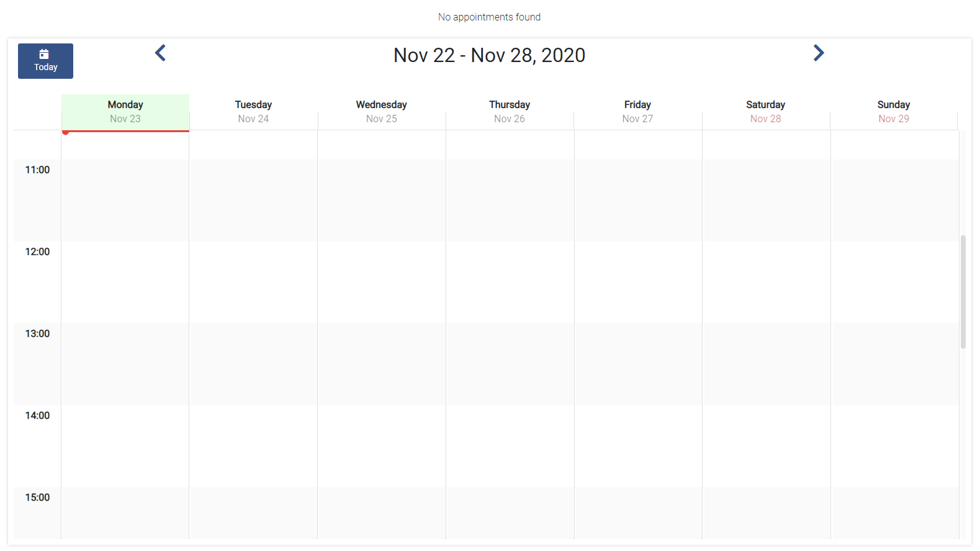Click the 15:00 slot on Thursday

coord(510,513)
